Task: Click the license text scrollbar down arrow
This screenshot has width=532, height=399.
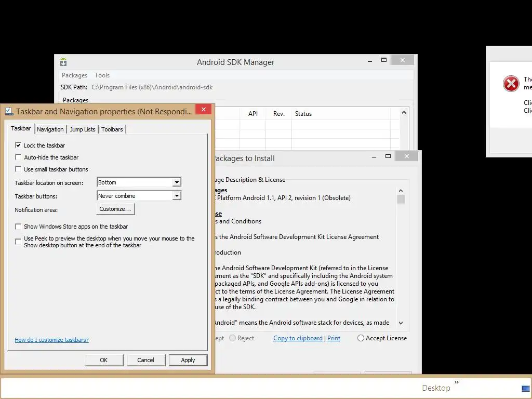Action: click(401, 323)
